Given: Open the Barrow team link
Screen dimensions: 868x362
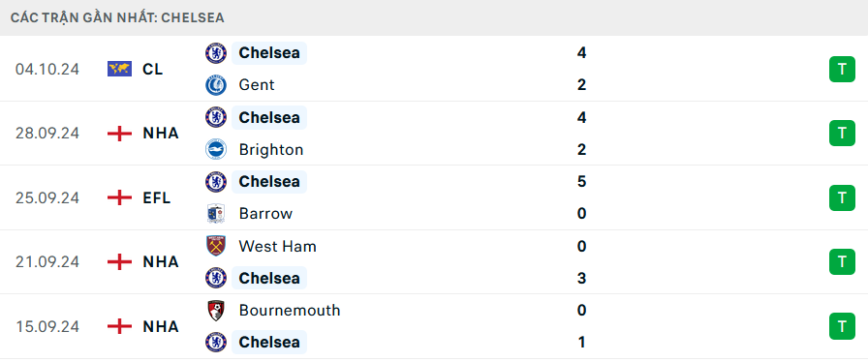Looking at the screenshot, I should (x=265, y=214).
